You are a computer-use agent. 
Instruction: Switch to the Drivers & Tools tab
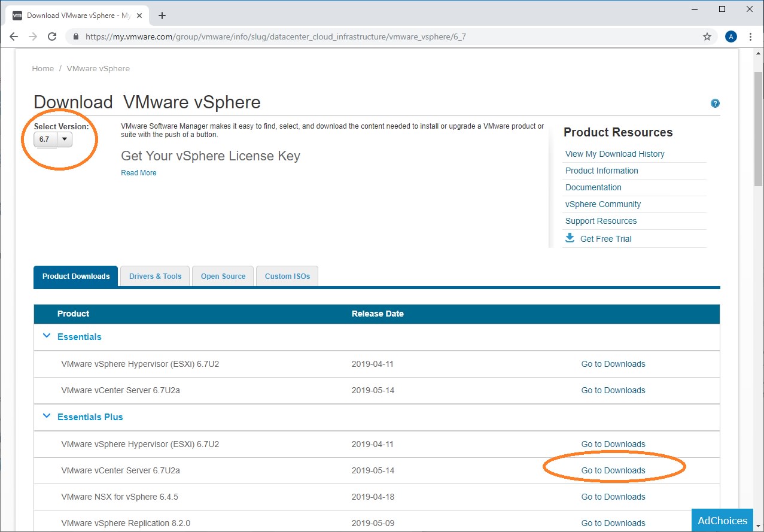point(155,276)
